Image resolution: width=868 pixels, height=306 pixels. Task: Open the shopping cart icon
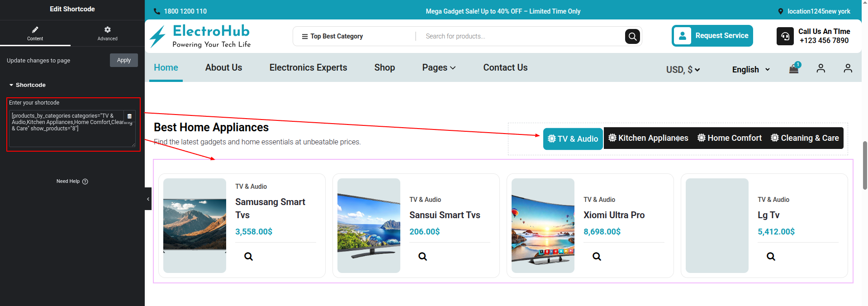tap(794, 69)
